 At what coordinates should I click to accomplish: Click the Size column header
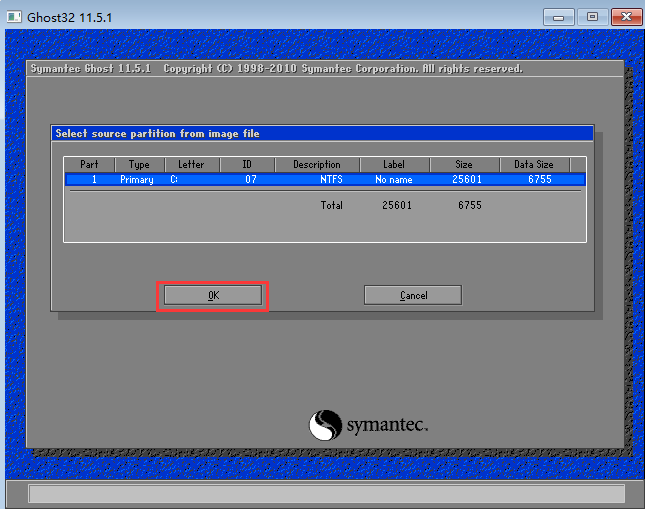pos(464,164)
